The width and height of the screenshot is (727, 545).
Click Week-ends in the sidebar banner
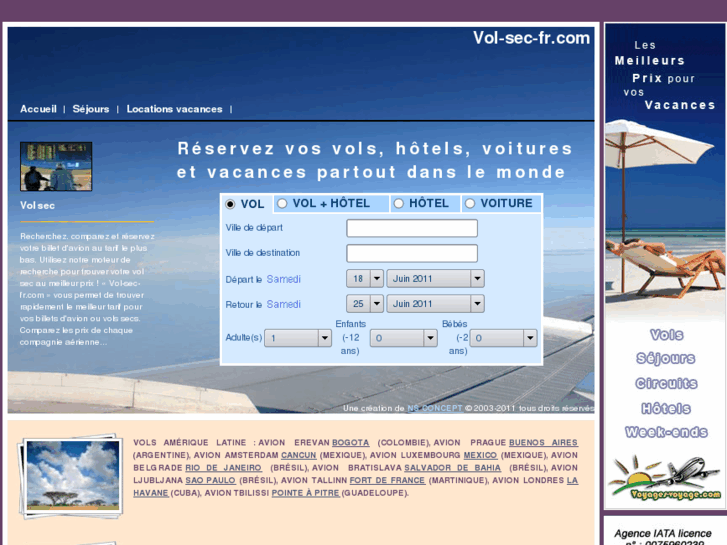(x=666, y=432)
